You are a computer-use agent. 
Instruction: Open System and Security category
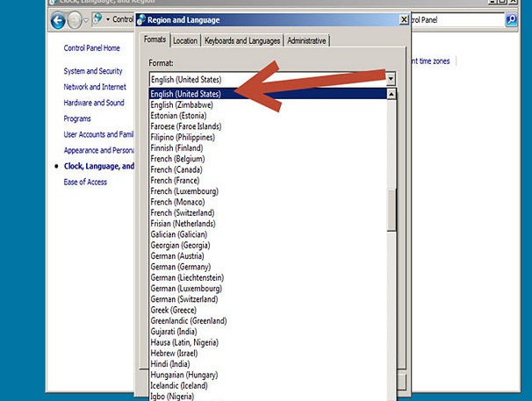pyautogui.click(x=93, y=71)
